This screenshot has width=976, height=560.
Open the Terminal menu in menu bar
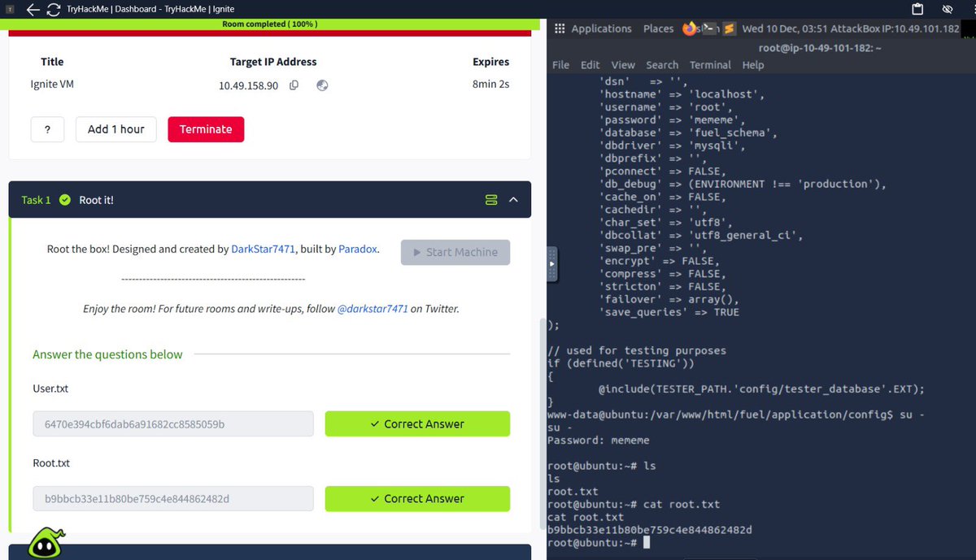[710, 65]
